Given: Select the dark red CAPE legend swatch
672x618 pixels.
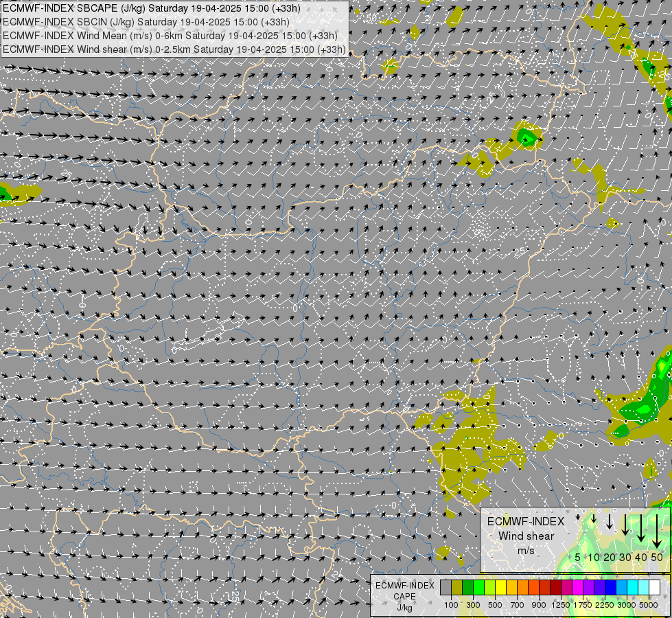Looking at the screenshot, I should coord(556,587).
